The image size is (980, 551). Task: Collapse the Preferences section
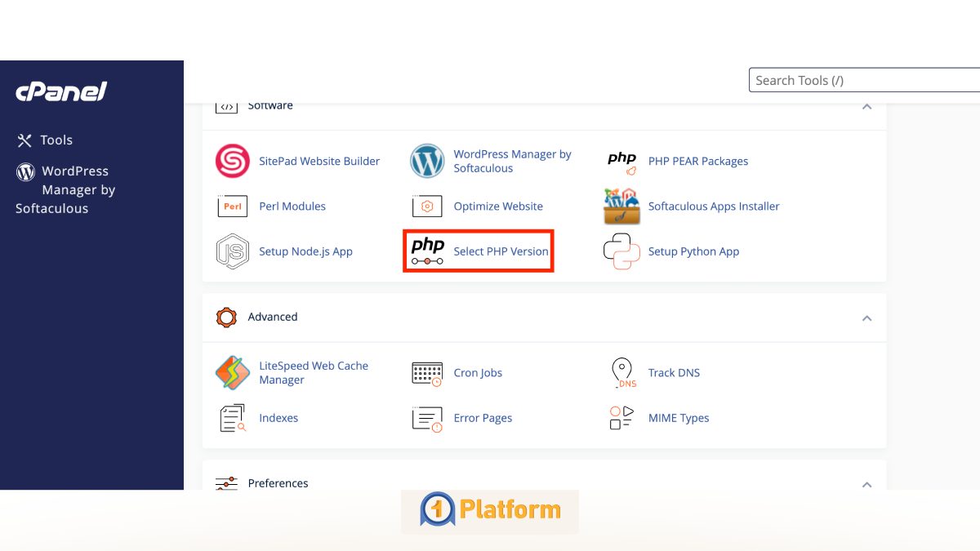[866, 483]
